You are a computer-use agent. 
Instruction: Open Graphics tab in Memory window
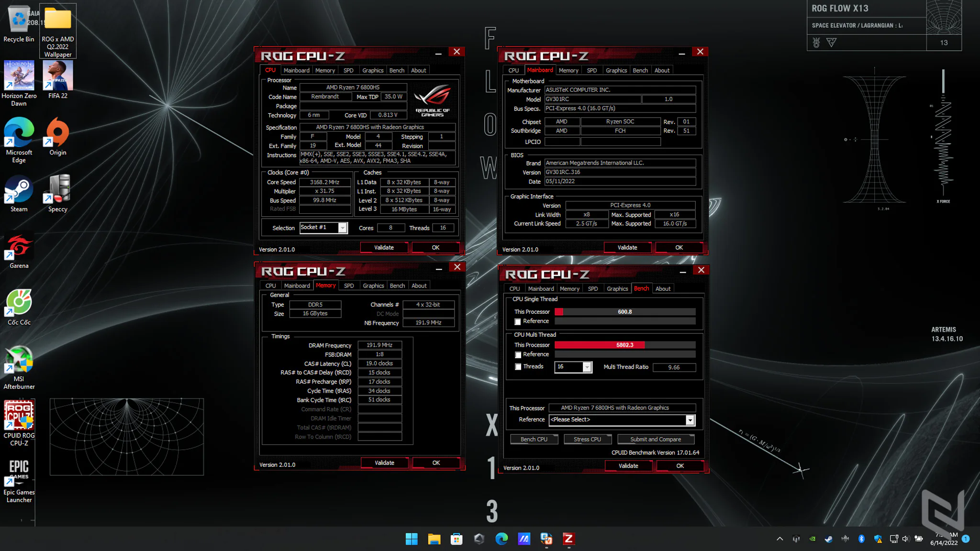(x=373, y=286)
